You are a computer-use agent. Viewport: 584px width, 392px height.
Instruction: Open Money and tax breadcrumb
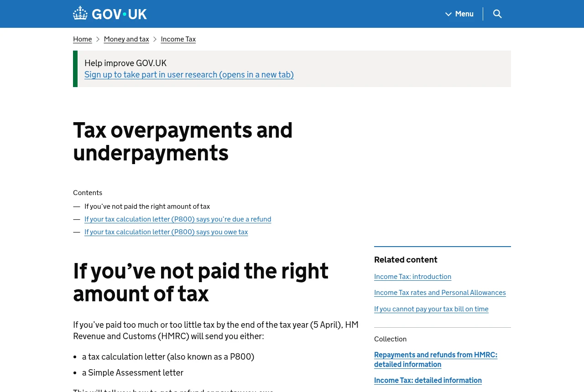[126, 39]
